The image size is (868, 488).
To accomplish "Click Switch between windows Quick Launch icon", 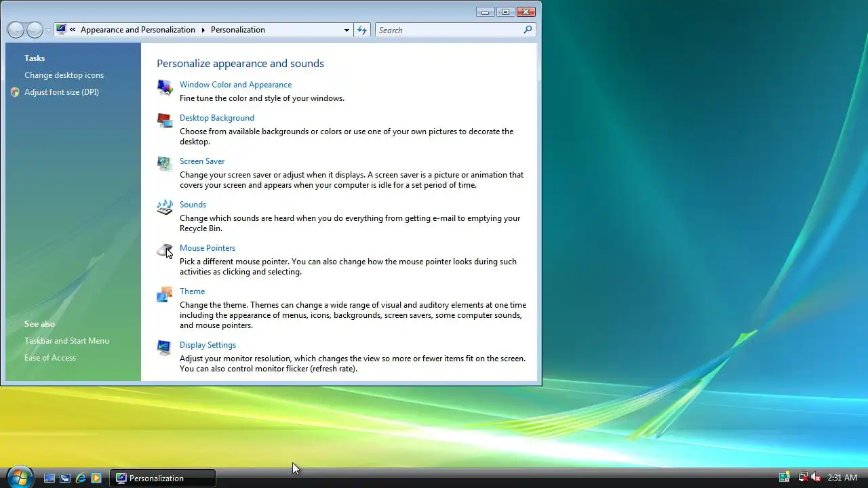I will coord(65,478).
